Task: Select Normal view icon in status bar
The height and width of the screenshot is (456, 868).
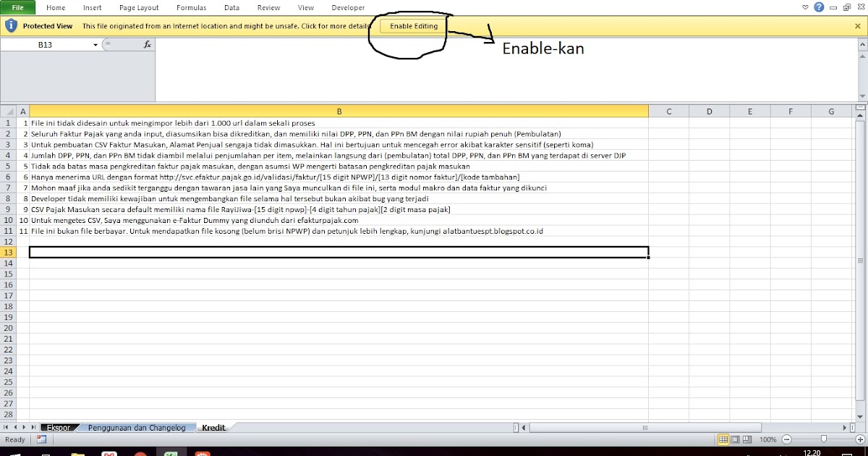Action: coord(723,439)
